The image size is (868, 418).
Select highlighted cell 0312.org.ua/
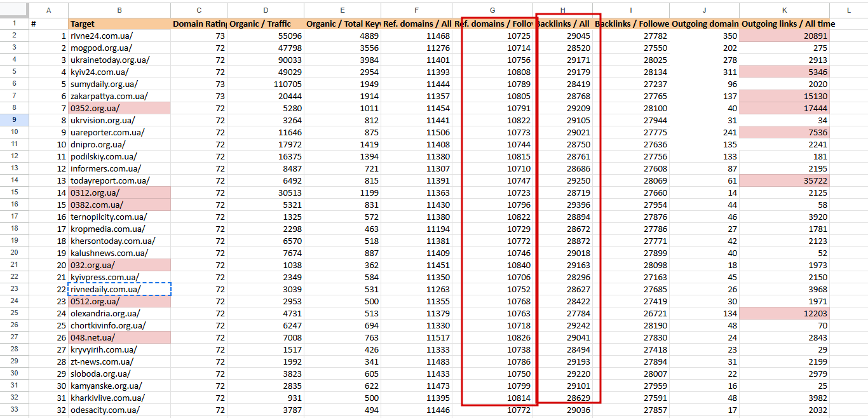click(119, 192)
